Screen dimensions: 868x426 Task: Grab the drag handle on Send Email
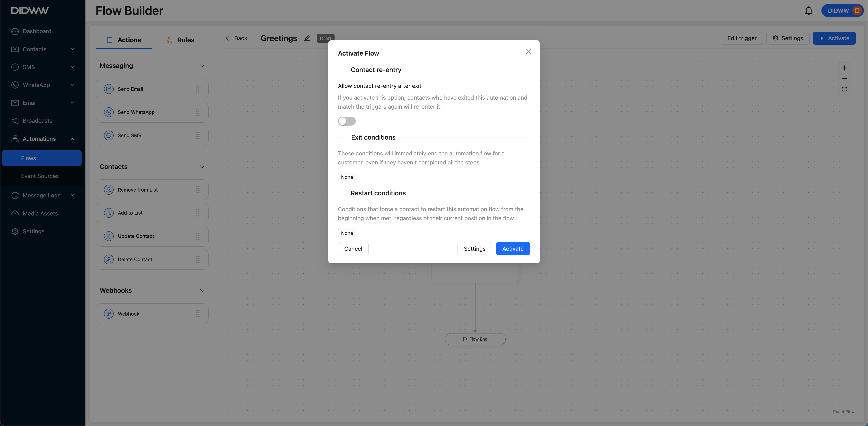[198, 89]
